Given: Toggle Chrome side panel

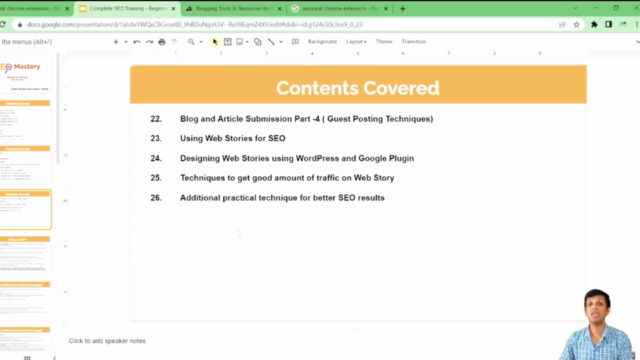Looking at the screenshot, I should point(609,24).
